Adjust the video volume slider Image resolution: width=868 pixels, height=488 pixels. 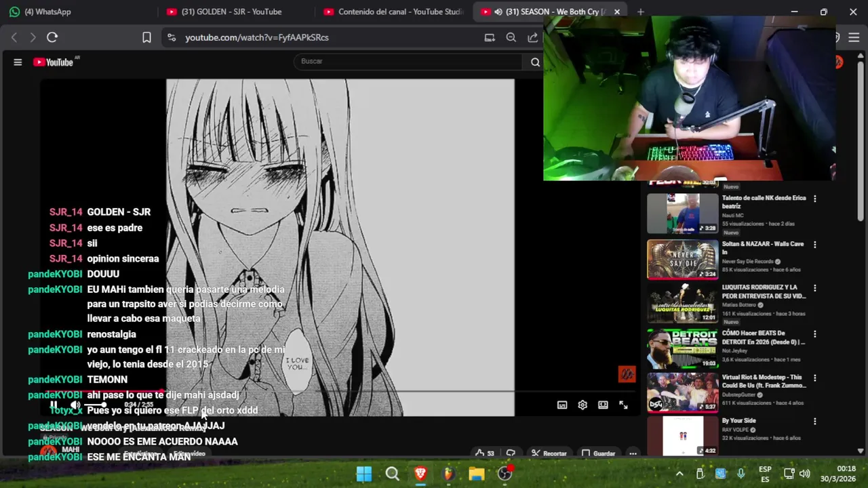pyautogui.click(x=95, y=405)
